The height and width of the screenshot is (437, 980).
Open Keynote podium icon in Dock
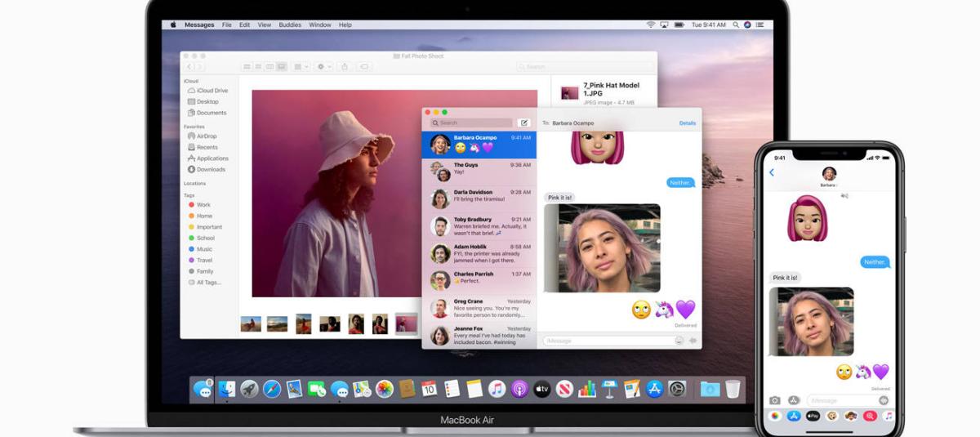point(609,389)
